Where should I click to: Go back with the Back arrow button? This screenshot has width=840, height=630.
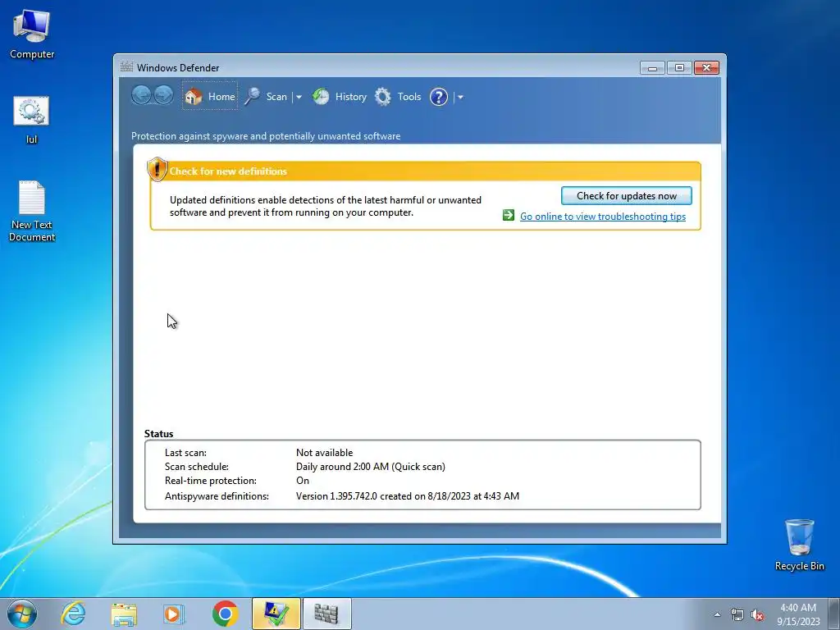(x=141, y=95)
